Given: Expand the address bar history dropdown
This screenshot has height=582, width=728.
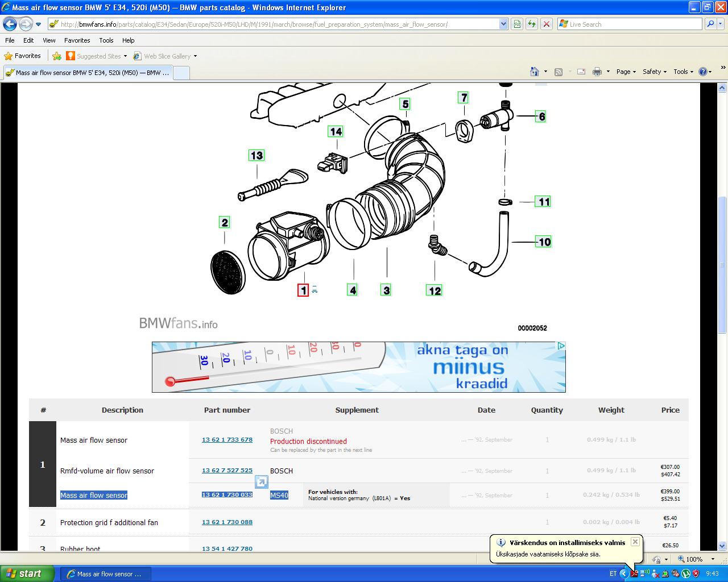Looking at the screenshot, I should click(x=503, y=24).
